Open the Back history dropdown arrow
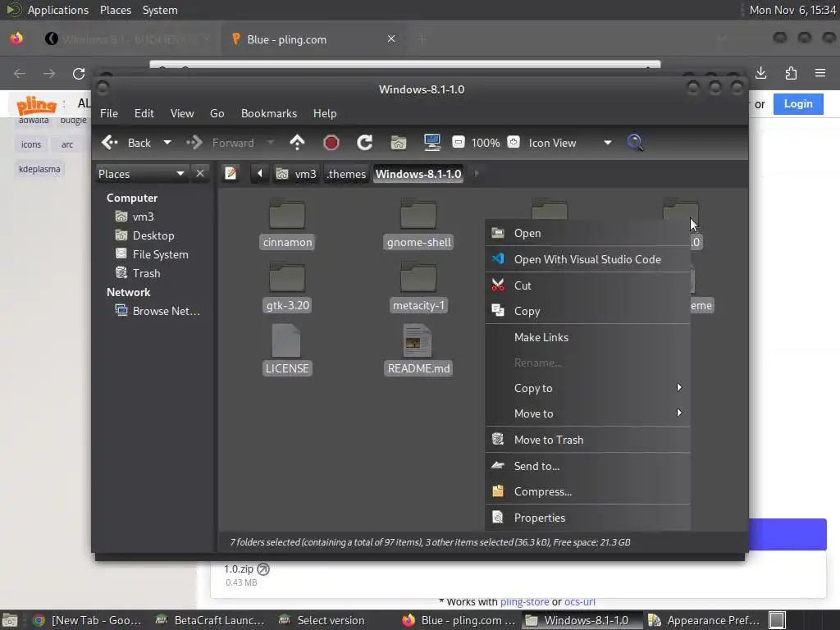 pos(167,143)
